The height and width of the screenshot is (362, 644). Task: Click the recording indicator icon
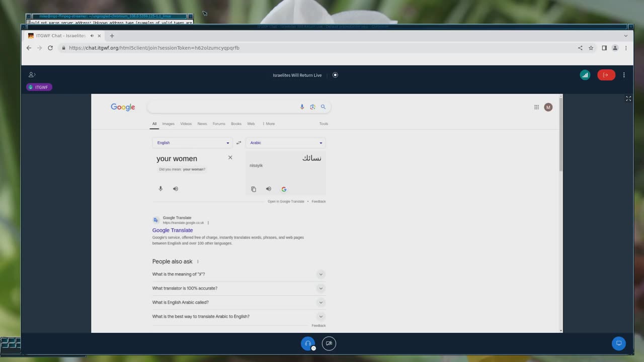click(336, 75)
